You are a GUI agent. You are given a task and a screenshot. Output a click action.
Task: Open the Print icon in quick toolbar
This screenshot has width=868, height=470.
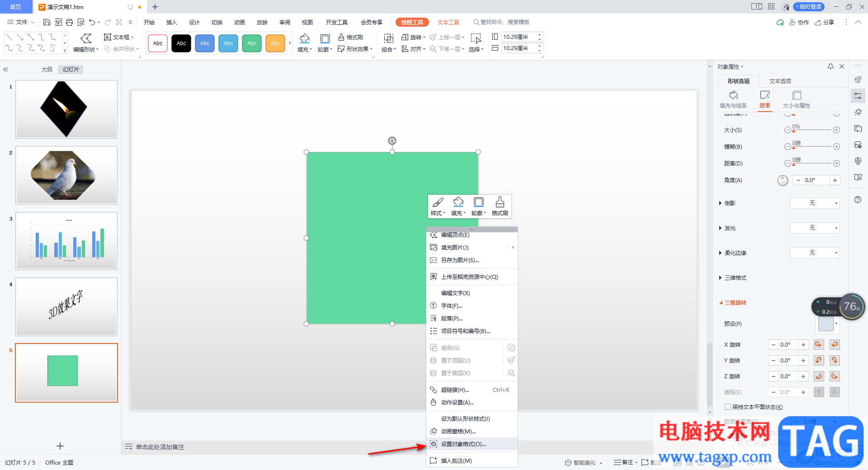[69, 22]
